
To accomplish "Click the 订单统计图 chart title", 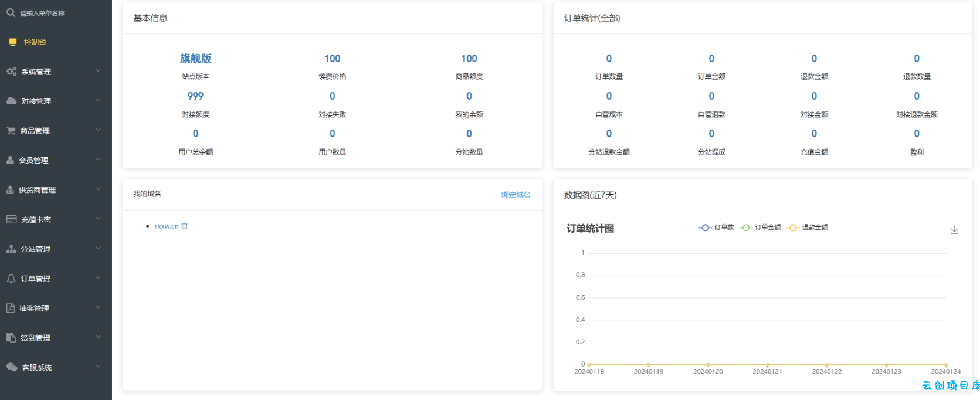I will [x=590, y=229].
